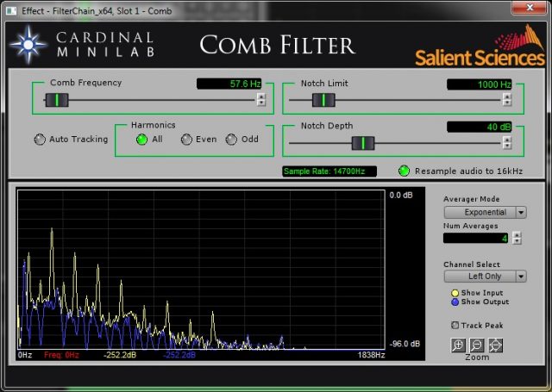The image size is (552, 392).
Task: Toggle Show Input trace
Action: pyautogui.click(x=455, y=293)
